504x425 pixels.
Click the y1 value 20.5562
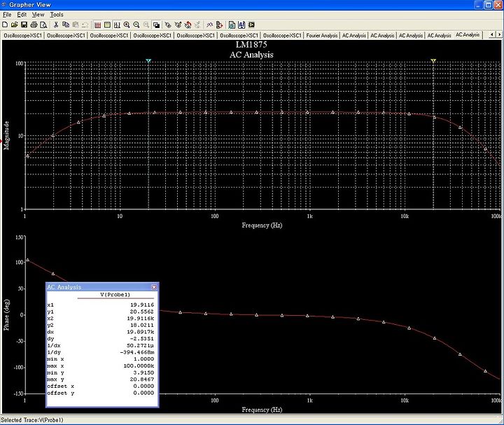(142, 312)
